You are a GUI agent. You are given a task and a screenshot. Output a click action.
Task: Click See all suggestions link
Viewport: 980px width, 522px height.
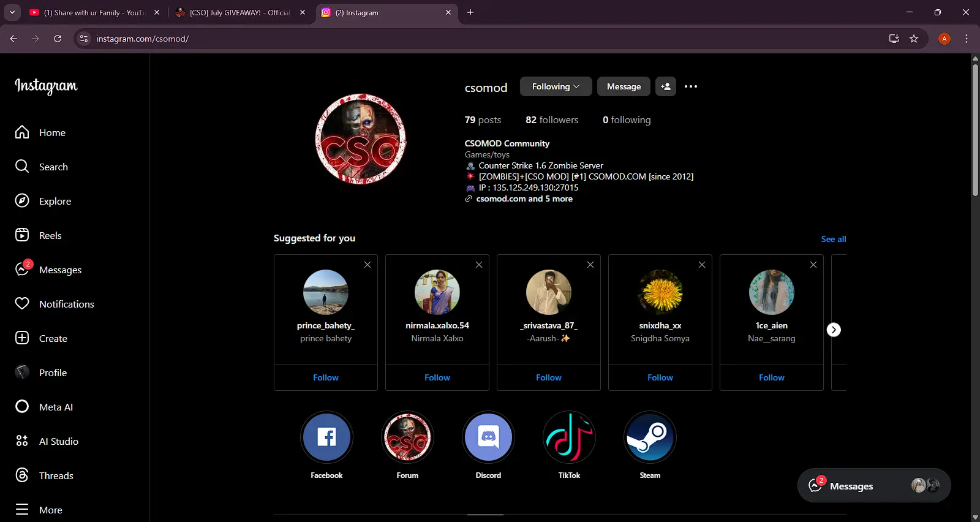point(834,239)
